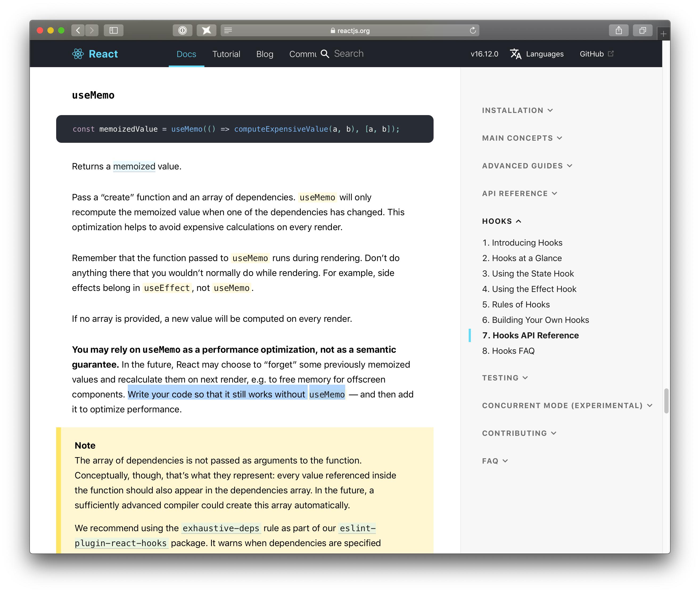Open the Reader view icon in address bar
Image resolution: width=700 pixels, height=593 pixels.
[228, 30]
